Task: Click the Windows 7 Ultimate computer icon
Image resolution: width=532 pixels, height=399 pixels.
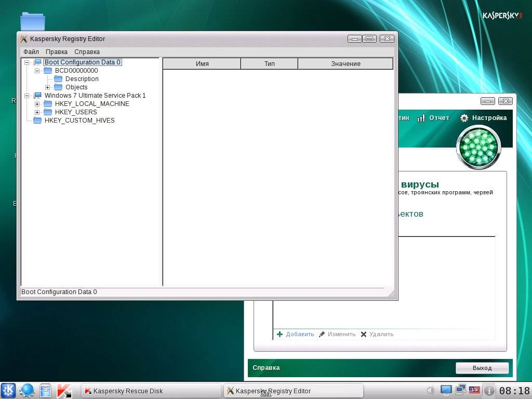Action: click(x=37, y=96)
